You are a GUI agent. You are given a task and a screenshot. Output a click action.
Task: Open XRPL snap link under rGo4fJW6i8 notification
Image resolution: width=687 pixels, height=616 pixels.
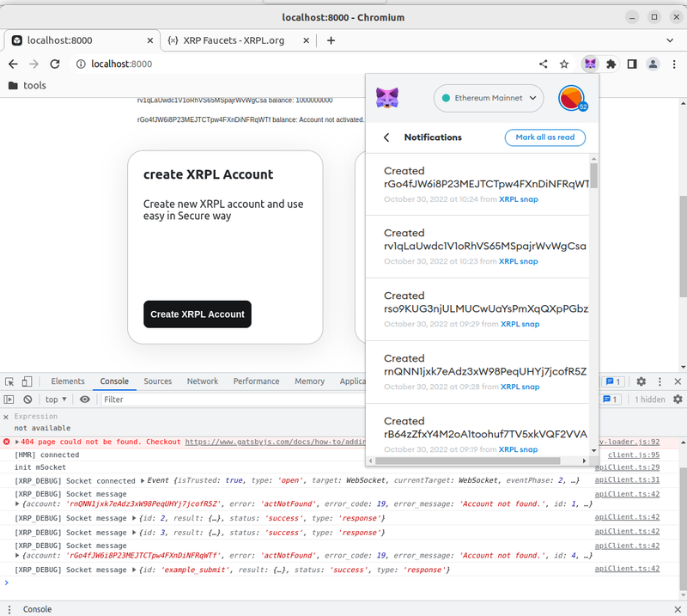point(519,199)
